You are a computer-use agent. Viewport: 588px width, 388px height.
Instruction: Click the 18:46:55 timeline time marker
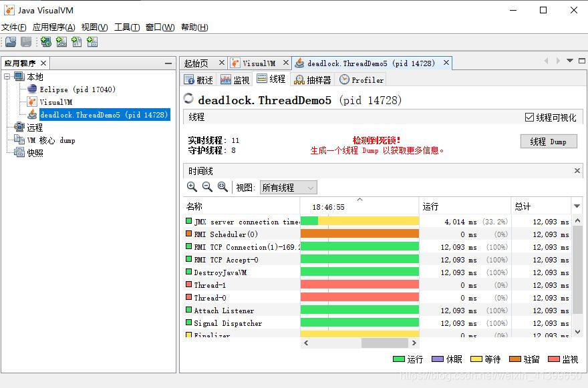pyautogui.click(x=328, y=207)
